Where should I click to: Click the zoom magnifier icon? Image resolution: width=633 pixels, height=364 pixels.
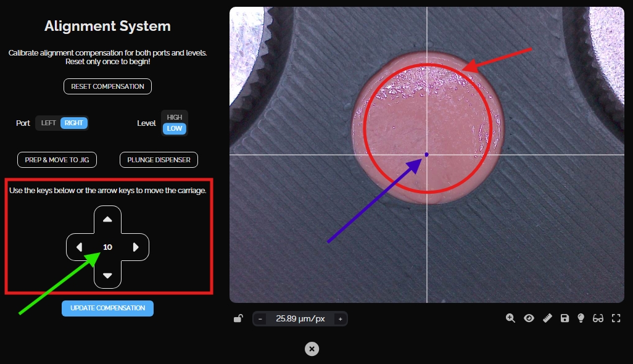click(510, 318)
